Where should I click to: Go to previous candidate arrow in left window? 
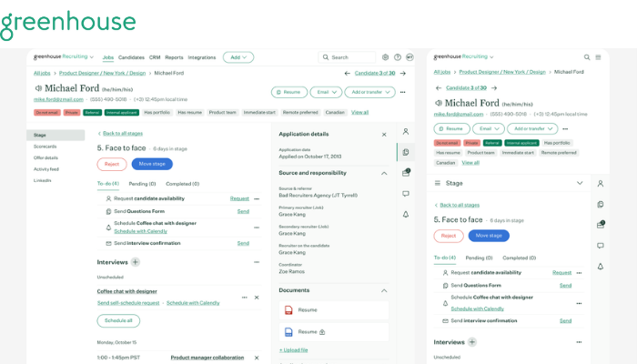(x=348, y=73)
